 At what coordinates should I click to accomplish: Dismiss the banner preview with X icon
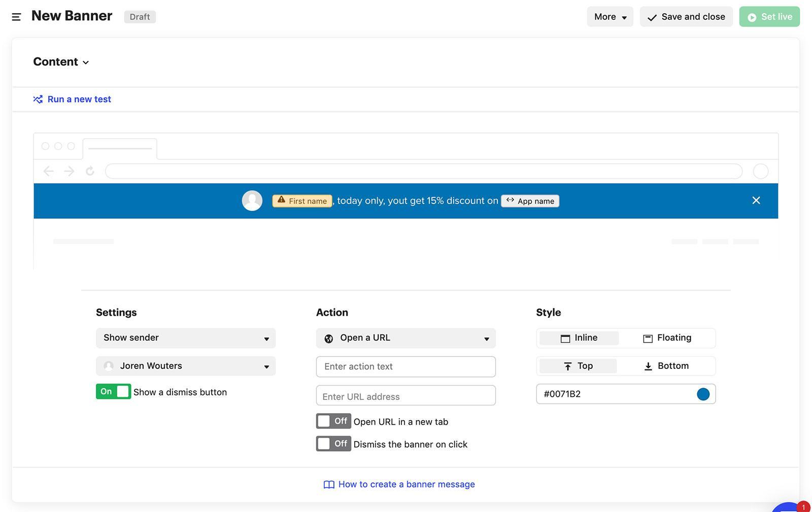(x=756, y=200)
